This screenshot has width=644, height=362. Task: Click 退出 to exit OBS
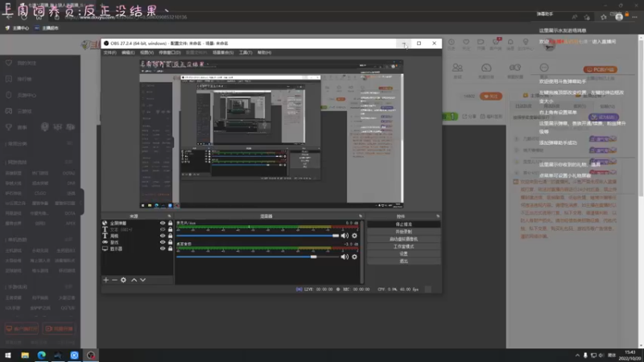404,261
